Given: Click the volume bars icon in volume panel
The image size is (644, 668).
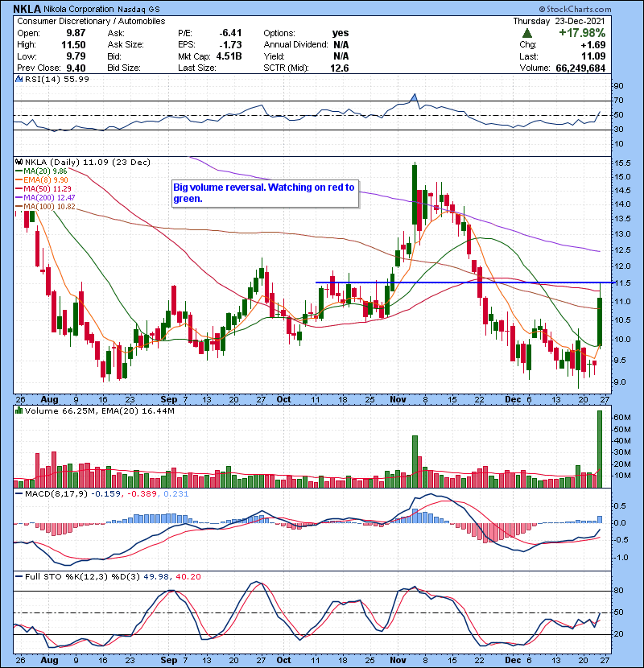Looking at the screenshot, I should click(19, 410).
